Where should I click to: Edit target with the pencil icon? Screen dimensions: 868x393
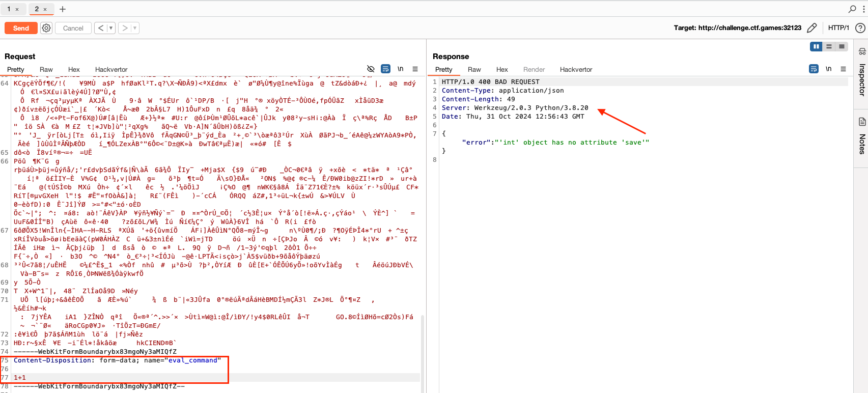coord(812,28)
